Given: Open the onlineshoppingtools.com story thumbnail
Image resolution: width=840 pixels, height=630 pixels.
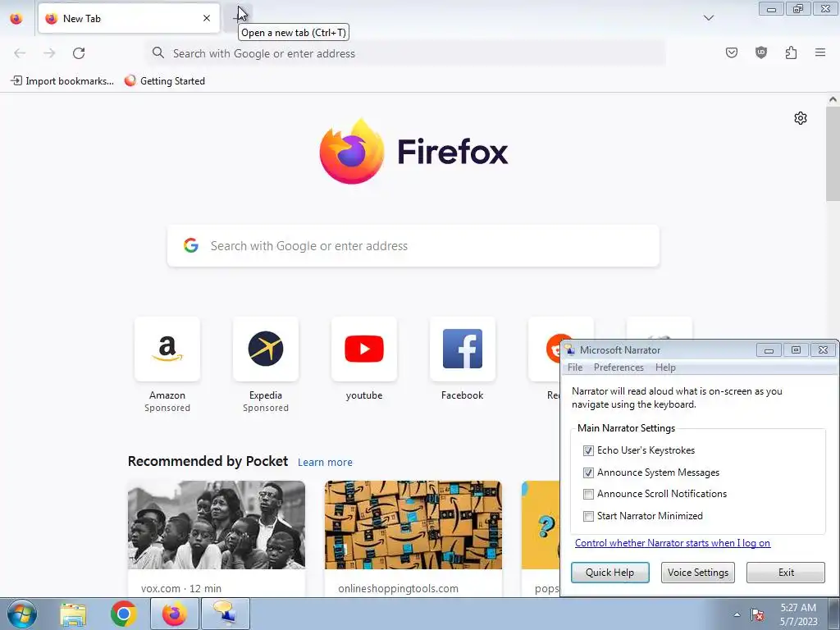Looking at the screenshot, I should 413,524.
